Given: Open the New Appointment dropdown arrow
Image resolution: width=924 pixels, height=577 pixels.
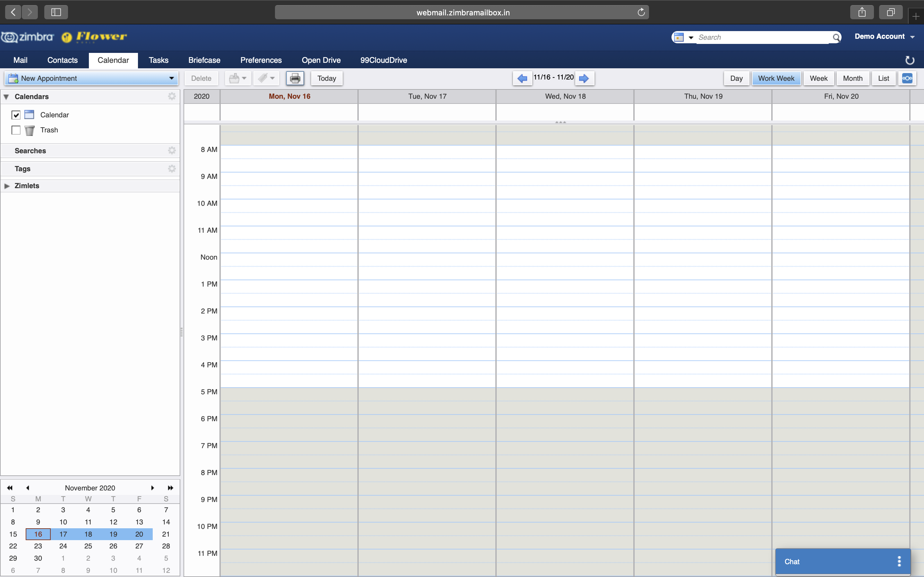Looking at the screenshot, I should point(171,78).
